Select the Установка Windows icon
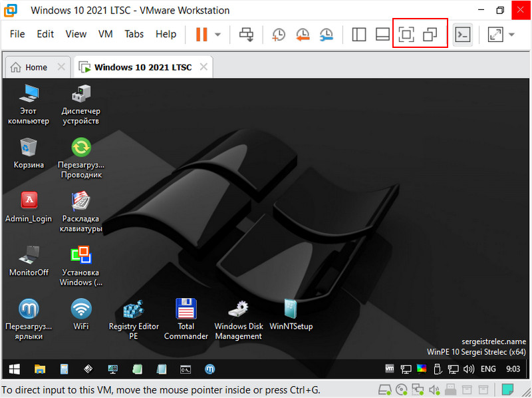Image resolution: width=532 pixels, height=398 pixels. point(80,266)
